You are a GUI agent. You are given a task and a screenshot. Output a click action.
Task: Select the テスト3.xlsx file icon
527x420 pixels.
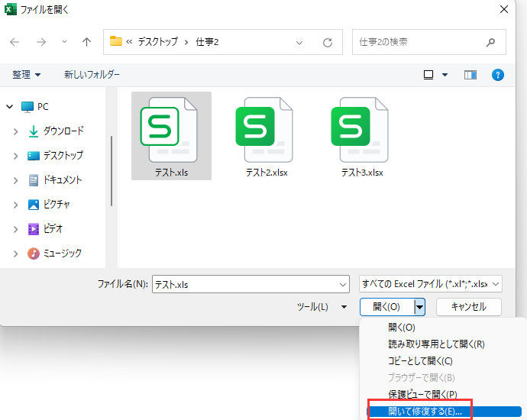[x=361, y=128]
